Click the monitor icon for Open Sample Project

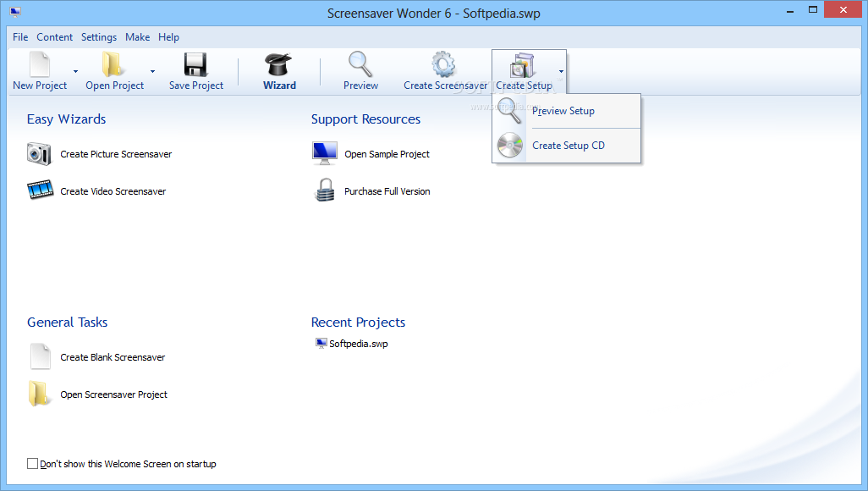point(325,153)
